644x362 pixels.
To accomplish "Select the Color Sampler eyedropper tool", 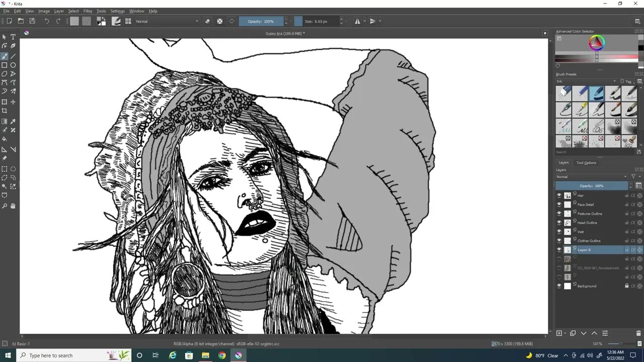I will (x=13, y=121).
